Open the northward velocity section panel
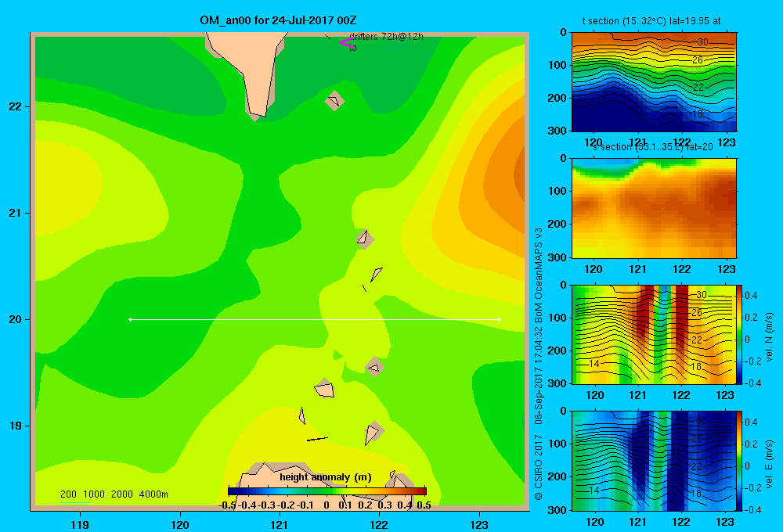 coord(654,334)
